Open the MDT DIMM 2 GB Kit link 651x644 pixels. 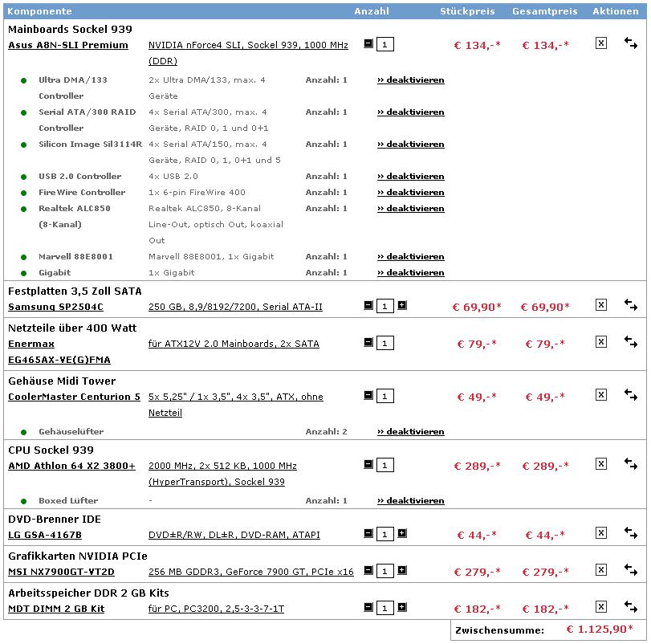pyautogui.click(x=56, y=609)
